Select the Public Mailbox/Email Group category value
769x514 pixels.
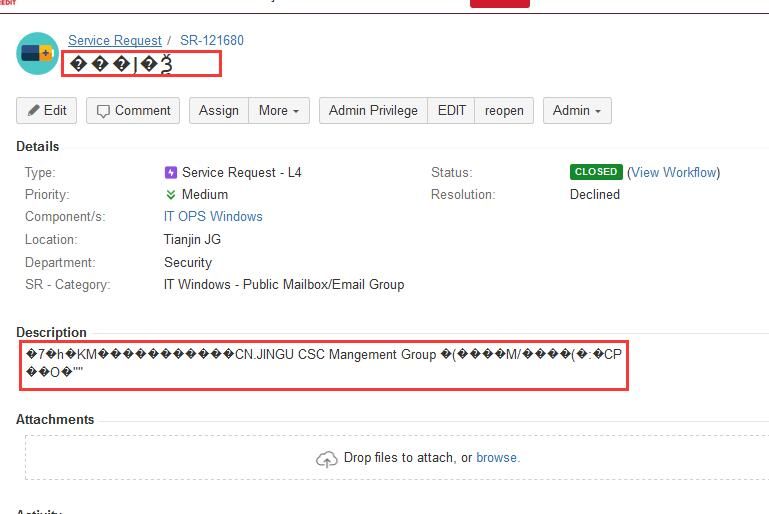pos(284,284)
